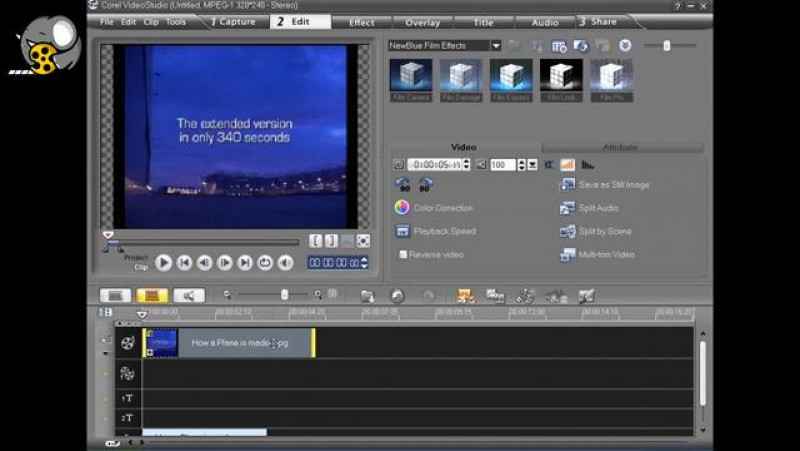Open the Tools menu
Screen dimensions: 800x451
click(x=176, y=21)
